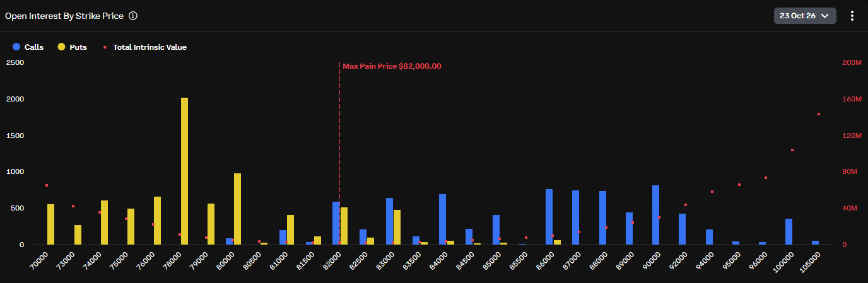This screenshot has width=868, height=283.
Task: Click the intrinsic value dot above 70000
Action: 47,185
